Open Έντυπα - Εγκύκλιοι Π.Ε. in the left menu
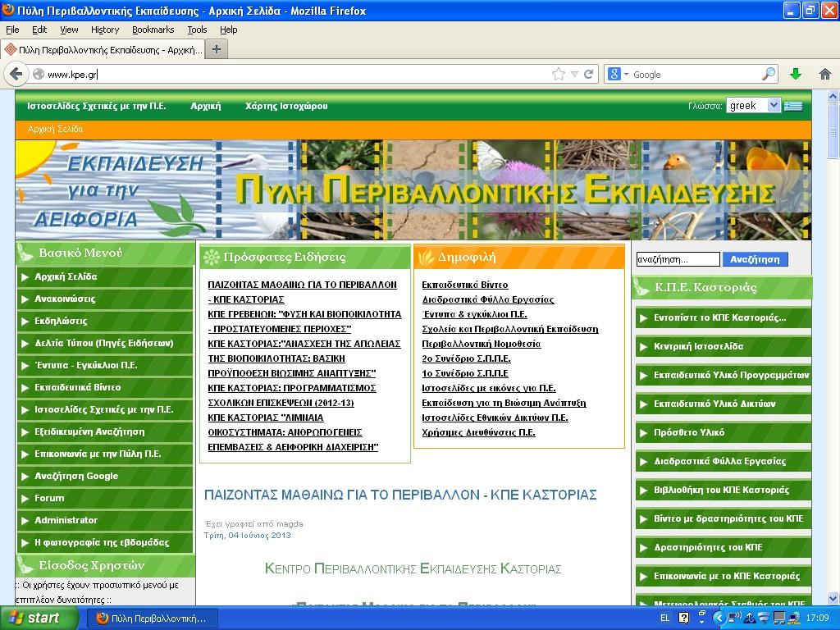 click(105, 365)
